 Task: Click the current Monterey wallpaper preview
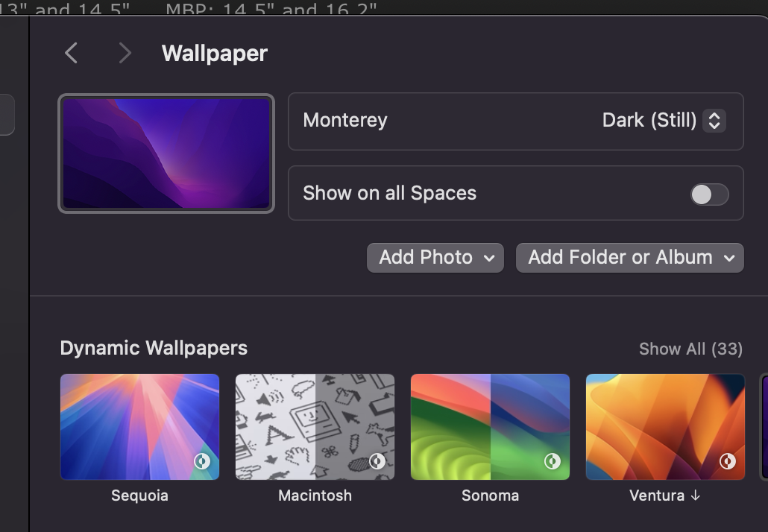click(166, 153)
